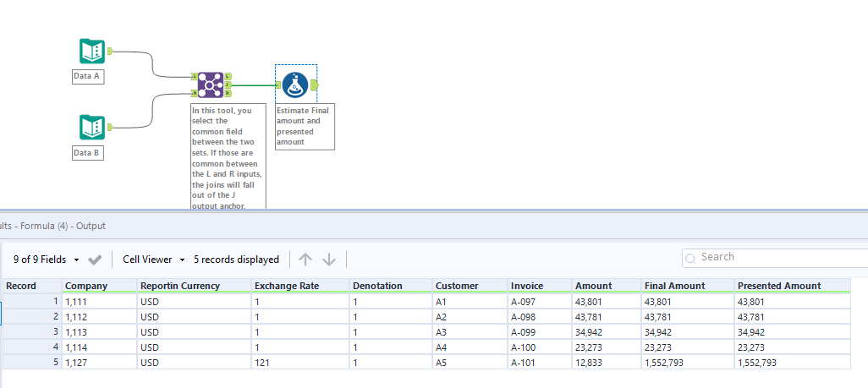868x388 pixels.
Task: Click the Join tool's J output anchor
Action: pos(228,85)
